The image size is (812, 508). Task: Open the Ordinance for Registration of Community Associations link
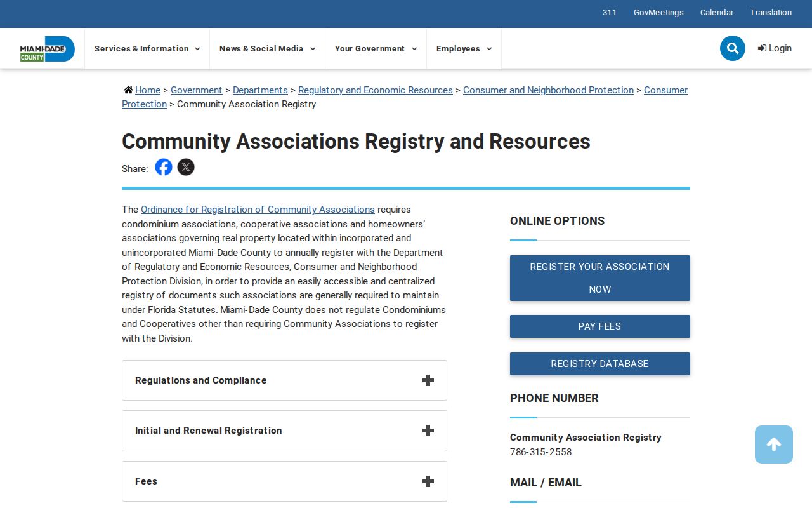[258, 210]
